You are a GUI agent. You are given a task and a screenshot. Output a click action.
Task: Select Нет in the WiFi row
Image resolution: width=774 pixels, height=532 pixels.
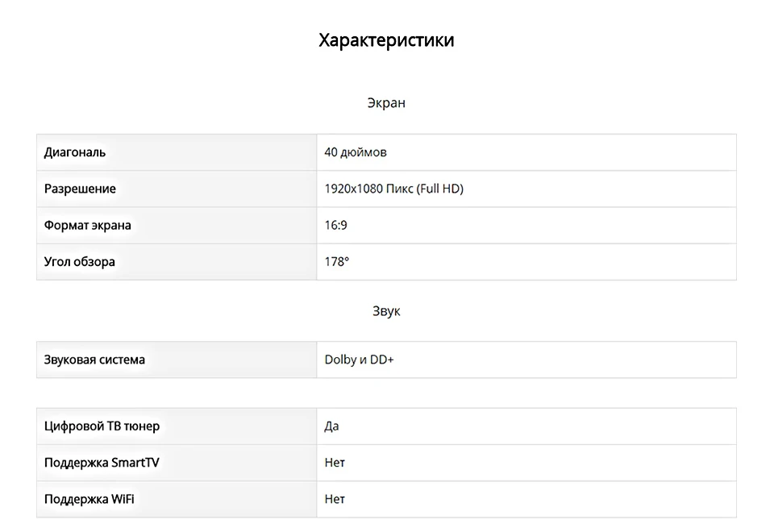335,500
